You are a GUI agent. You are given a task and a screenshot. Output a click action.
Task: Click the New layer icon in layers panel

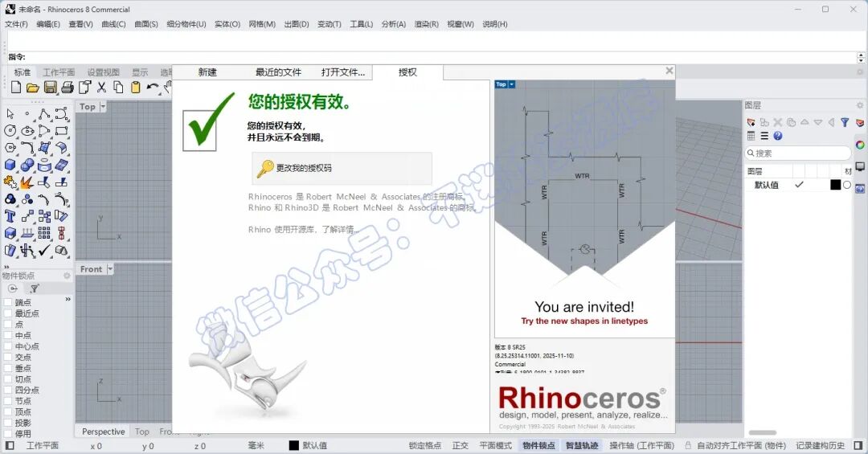click(x=751, y=122)
